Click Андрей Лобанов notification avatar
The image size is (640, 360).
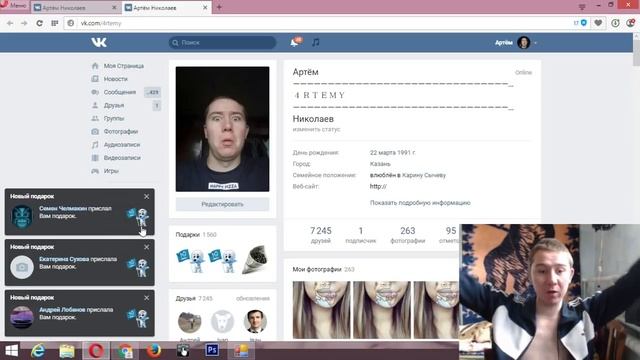22,317
